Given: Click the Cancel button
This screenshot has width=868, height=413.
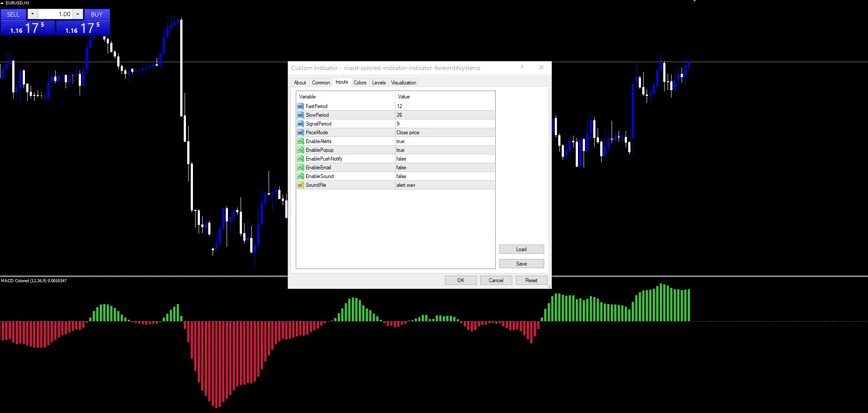Looking at the screenshot, I should click(496, 280).
